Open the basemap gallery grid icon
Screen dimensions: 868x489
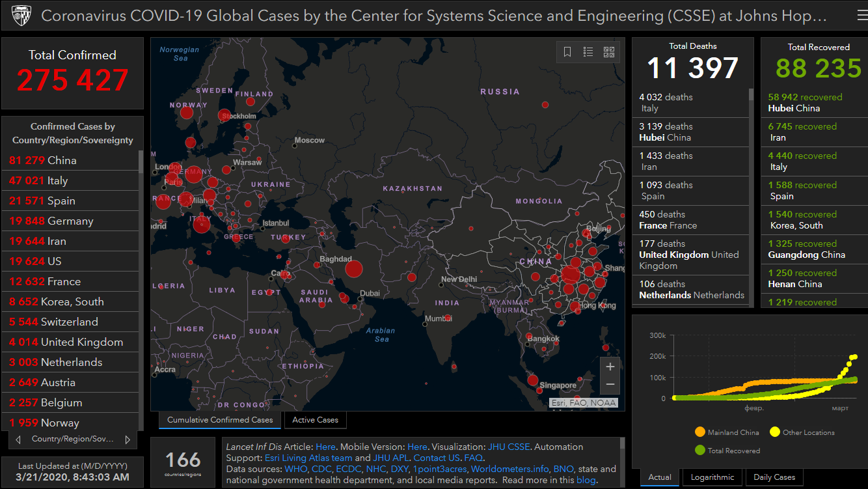pyautogui.click(x=609, y=52)
